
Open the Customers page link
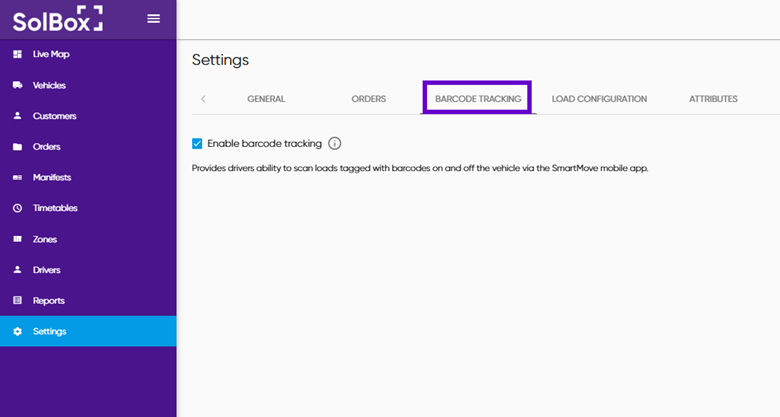point(88,116)
